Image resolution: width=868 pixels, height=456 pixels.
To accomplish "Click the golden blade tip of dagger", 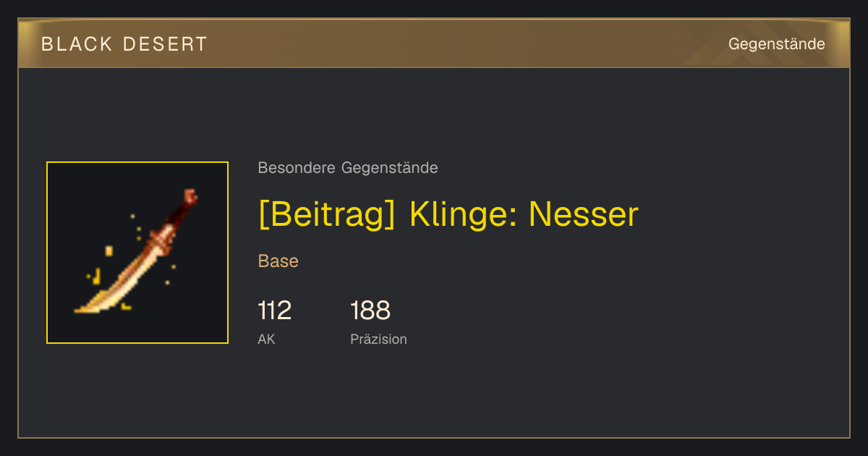I will click(x=90, y=307).
